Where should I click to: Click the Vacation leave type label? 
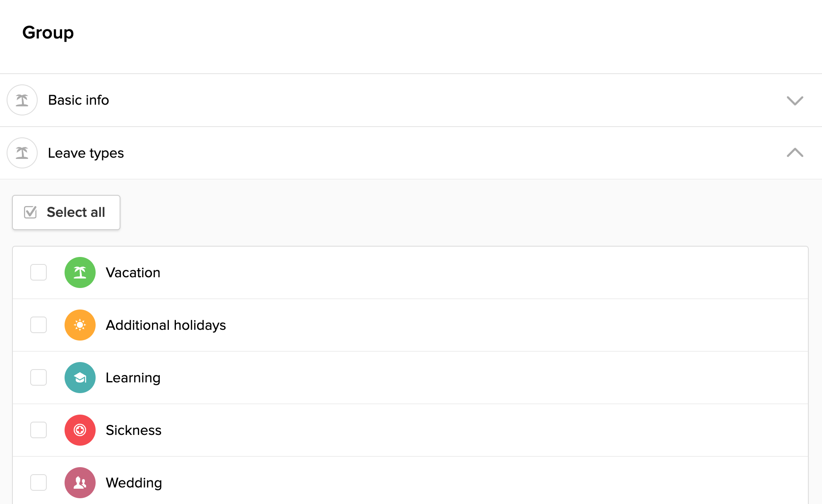point(133,273)
